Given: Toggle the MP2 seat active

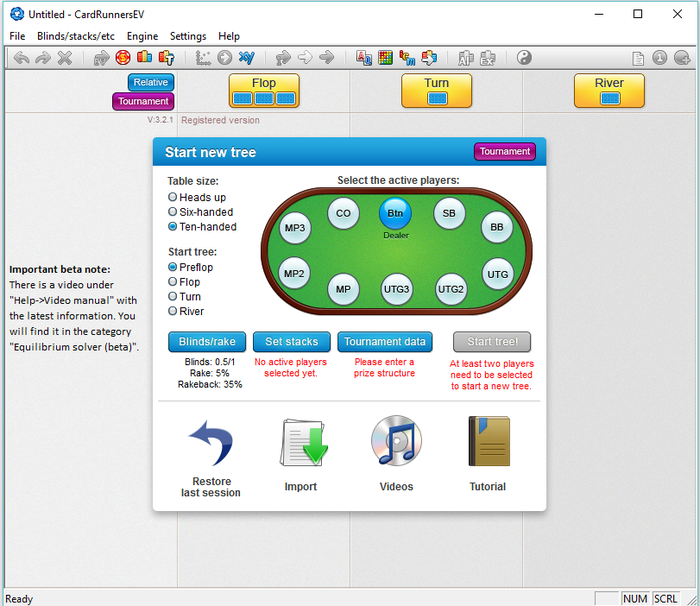Looking at the screenshot, I should (294, 273).
